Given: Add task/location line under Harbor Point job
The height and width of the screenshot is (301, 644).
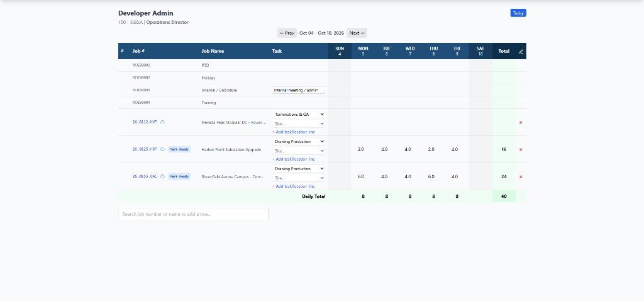Looking at the screenshot, I should tap(293, 159).
